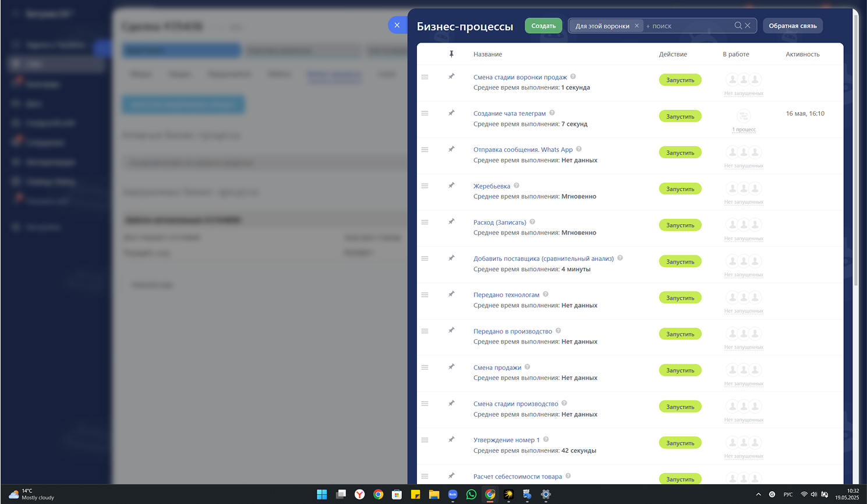Open the weather widget Mostly cloudy
This screenshot has height=504, width=867.
pyautogui.click(x=32, y=494)
